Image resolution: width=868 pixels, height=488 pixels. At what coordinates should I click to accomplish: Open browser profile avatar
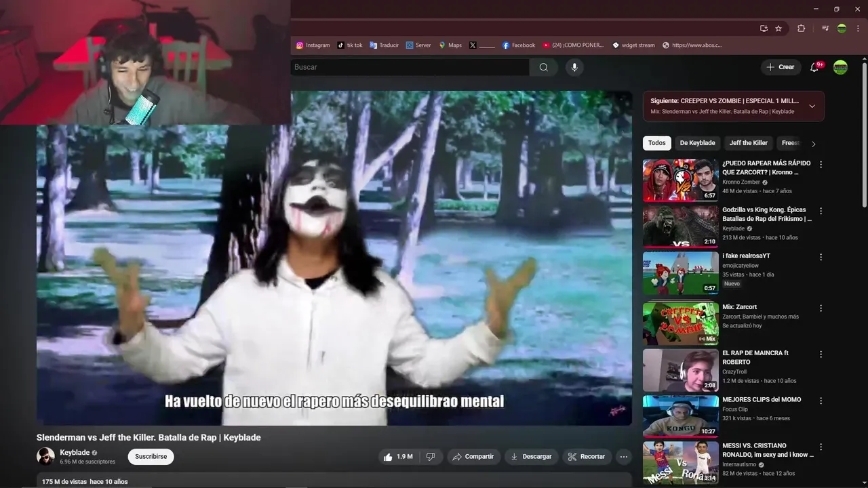[x=842, y=28]
